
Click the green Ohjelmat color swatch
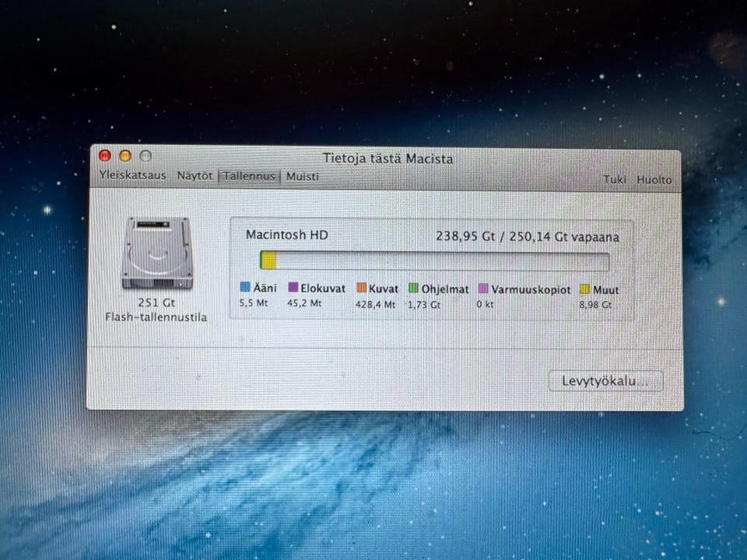click(x=413, y=288)
